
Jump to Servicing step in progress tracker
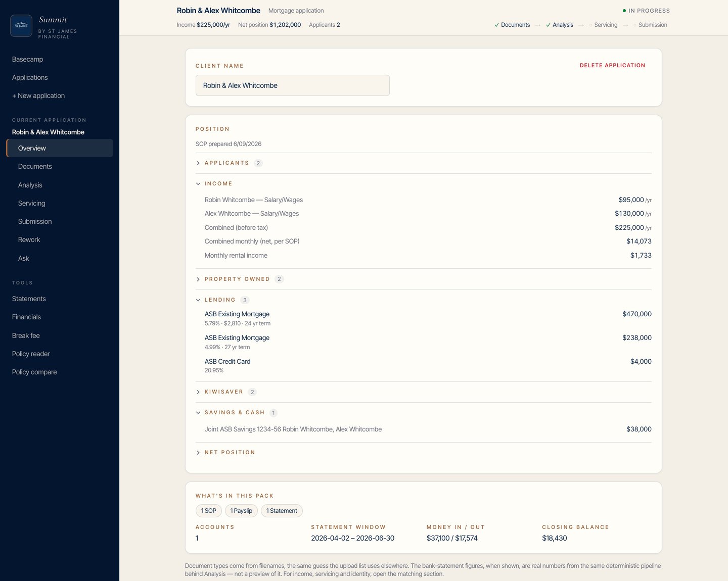tap(604, 25)
